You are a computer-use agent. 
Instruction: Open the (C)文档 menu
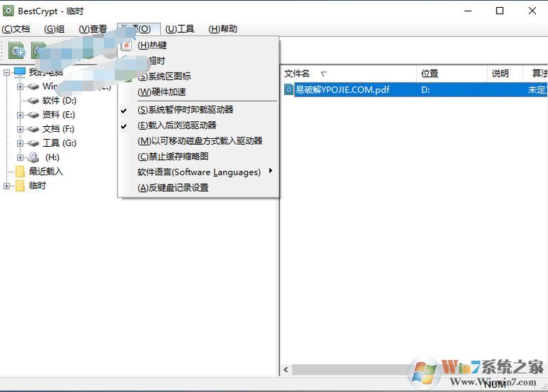pyautogui.click(x=16, y=29)
